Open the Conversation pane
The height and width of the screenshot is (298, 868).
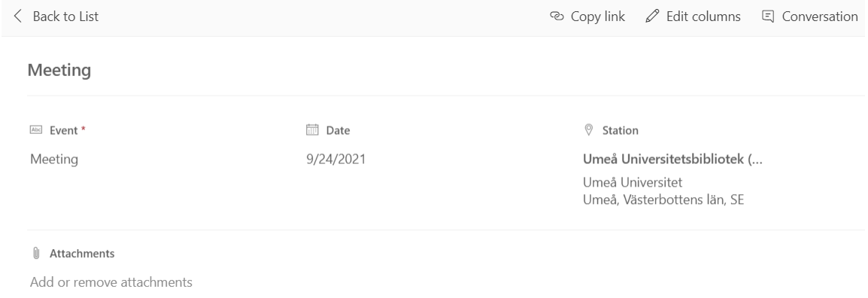click(810, 17)
